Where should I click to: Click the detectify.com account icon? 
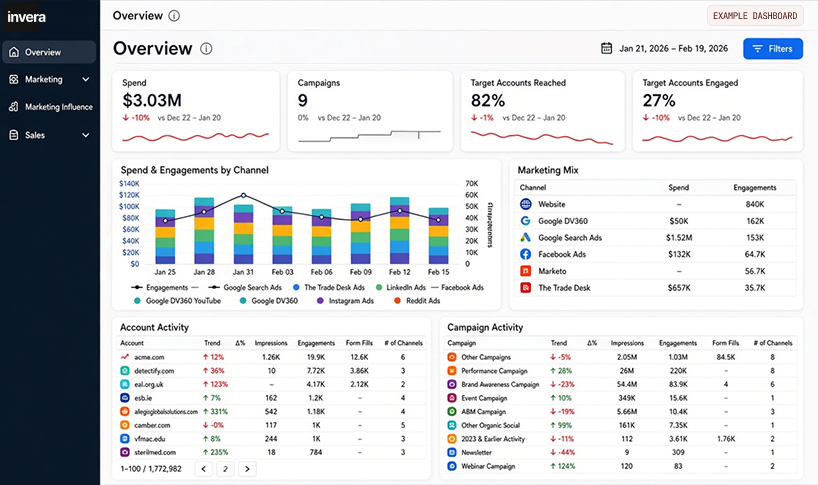click(x=125, y=371)
